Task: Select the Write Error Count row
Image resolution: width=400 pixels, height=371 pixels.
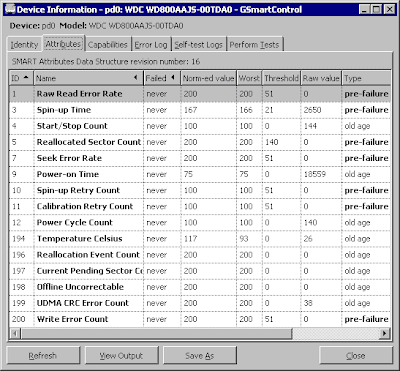Action: tap(200, 319)
